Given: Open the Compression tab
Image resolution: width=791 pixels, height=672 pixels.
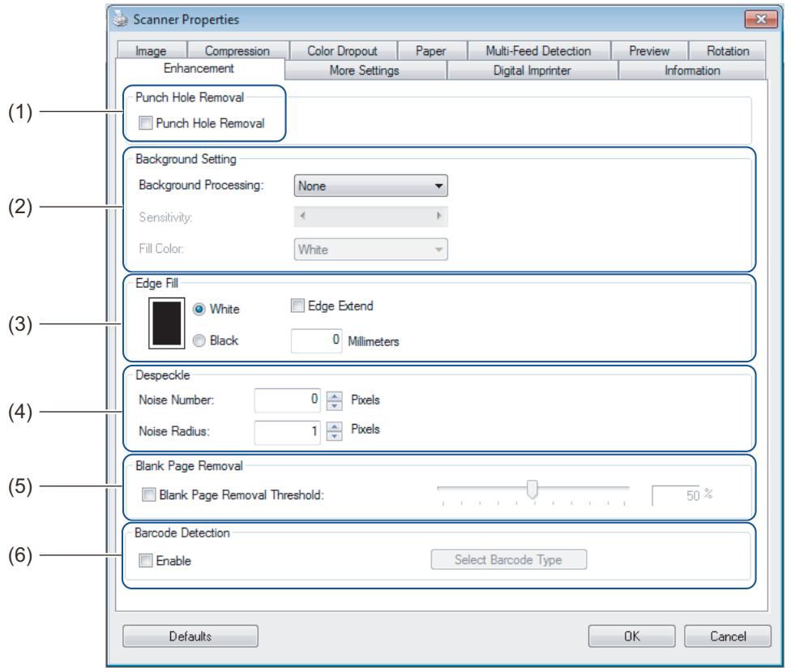Looking at the screenshot, I should click(237, 50).
